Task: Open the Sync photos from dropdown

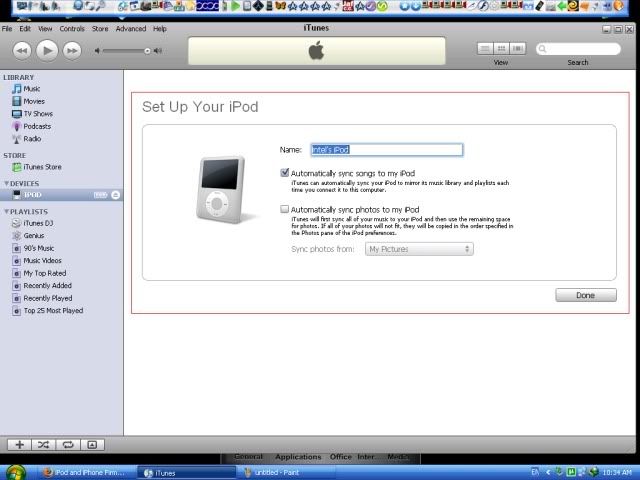Action: 419,248
